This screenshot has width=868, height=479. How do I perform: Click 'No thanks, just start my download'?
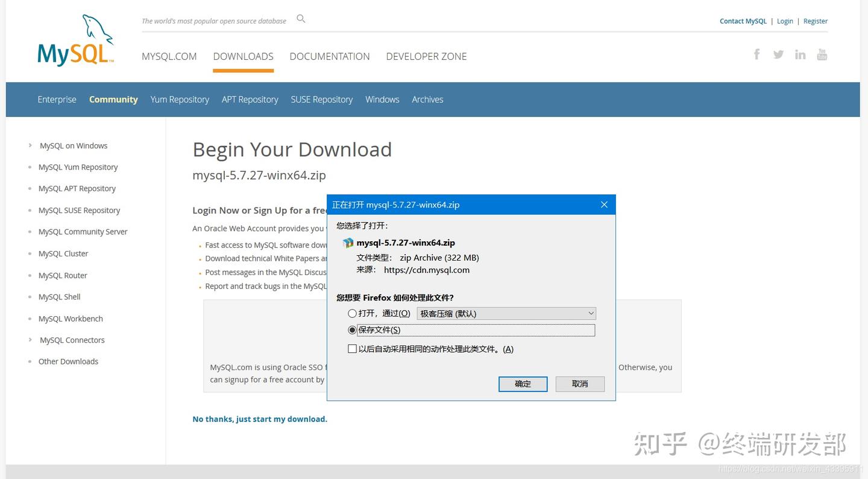259,419
